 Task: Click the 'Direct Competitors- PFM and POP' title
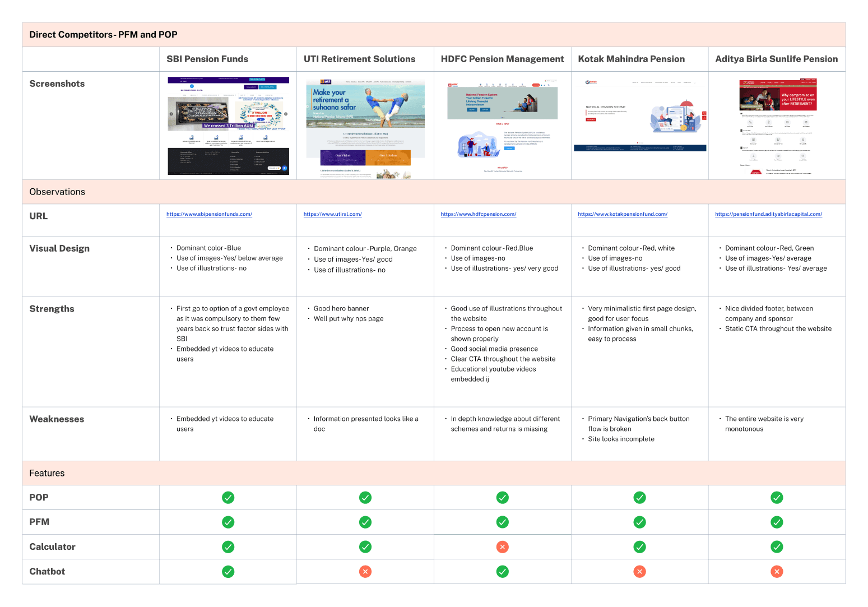pos(103,35)
